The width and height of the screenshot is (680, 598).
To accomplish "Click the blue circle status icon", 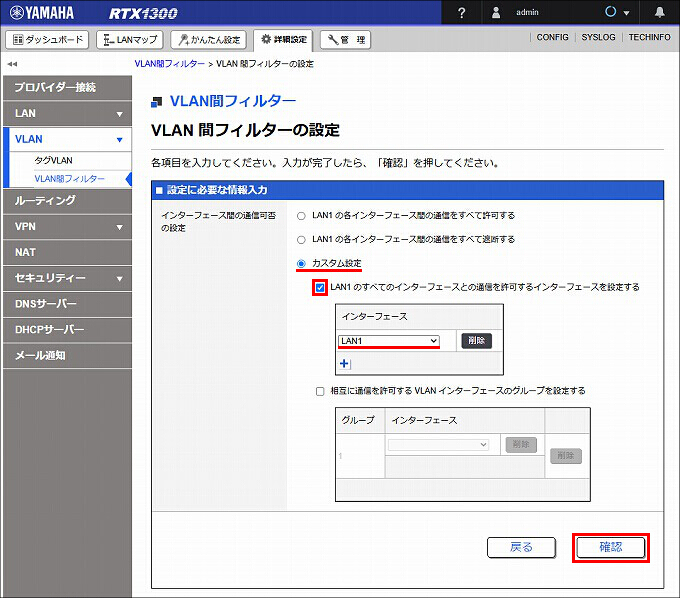I will point(611,12).
